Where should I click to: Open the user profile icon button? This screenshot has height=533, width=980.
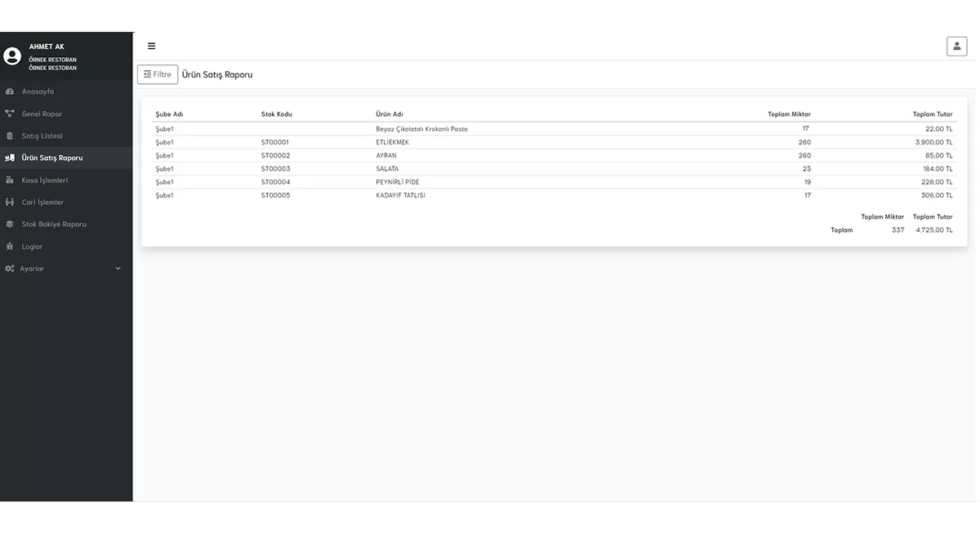pos(956,47)
